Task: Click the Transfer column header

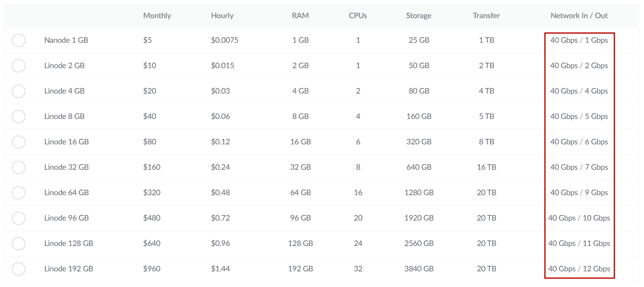Action: coord(486,16)
